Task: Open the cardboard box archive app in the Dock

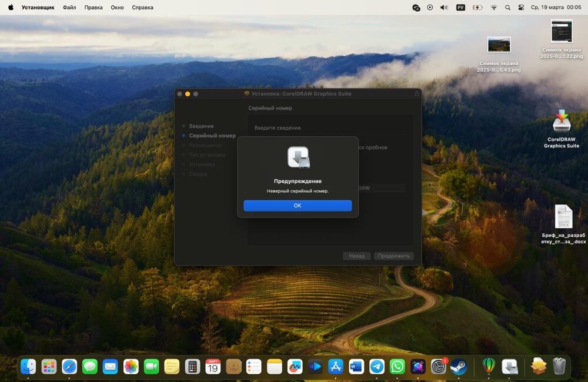Action: click(x=539, y=367)
